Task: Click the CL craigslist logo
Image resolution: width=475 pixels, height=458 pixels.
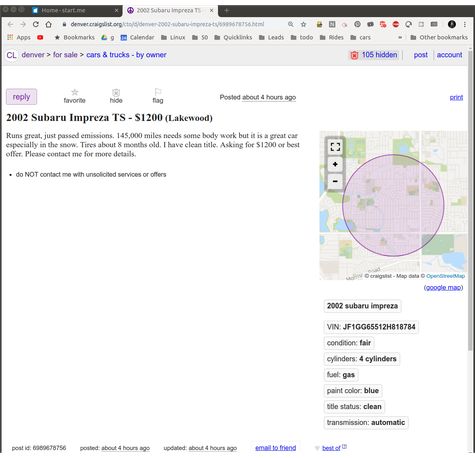Action: [11, 55]
